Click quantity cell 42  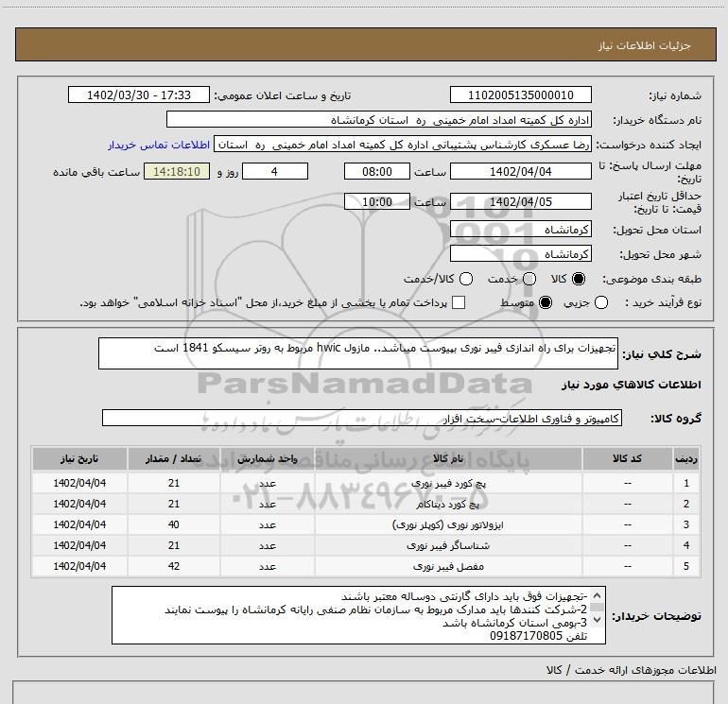coord(174,567)
